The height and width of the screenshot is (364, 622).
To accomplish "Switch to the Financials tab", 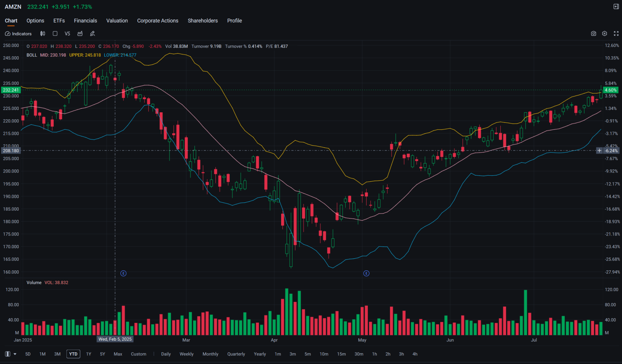I will pyautogui.click(x=85, y=21).
